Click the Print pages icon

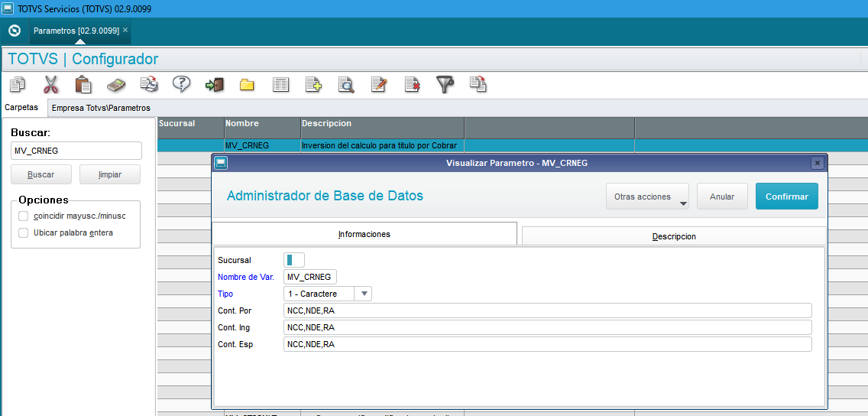(x=148, y=84)
